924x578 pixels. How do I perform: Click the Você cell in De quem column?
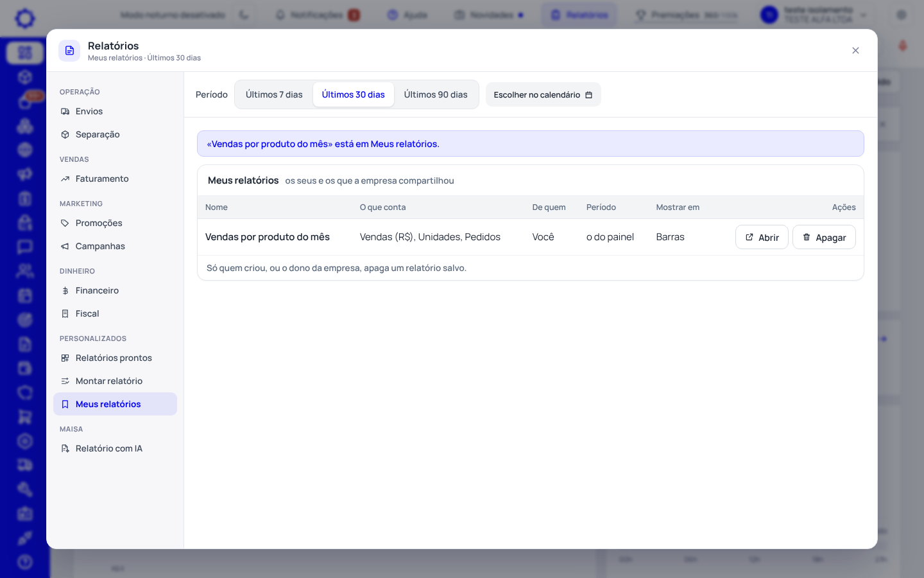[543, 237]
